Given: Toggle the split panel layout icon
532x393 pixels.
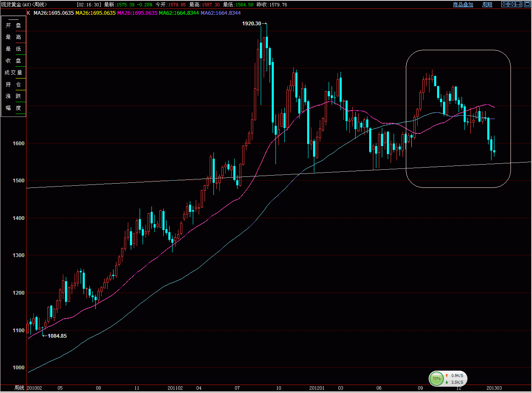Looking at the screenshot, I should [518, 5].
